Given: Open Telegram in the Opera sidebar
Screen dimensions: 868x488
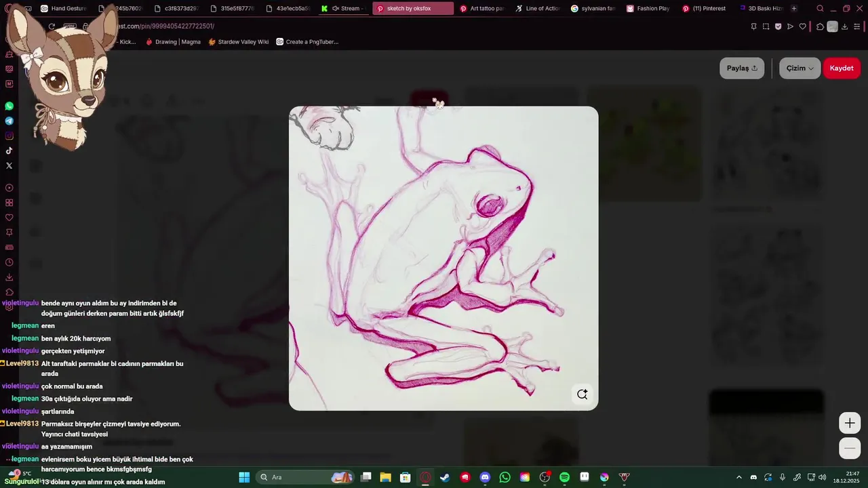Looking at the screenshot, I should pyautogui.click(x=9, y=121).
